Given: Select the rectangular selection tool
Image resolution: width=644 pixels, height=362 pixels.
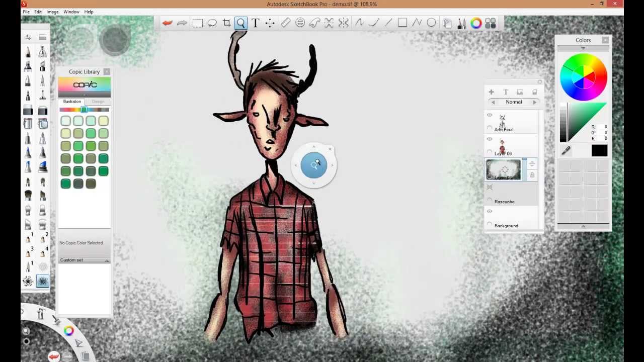Looking at the screenshot, I should [197, 23].
